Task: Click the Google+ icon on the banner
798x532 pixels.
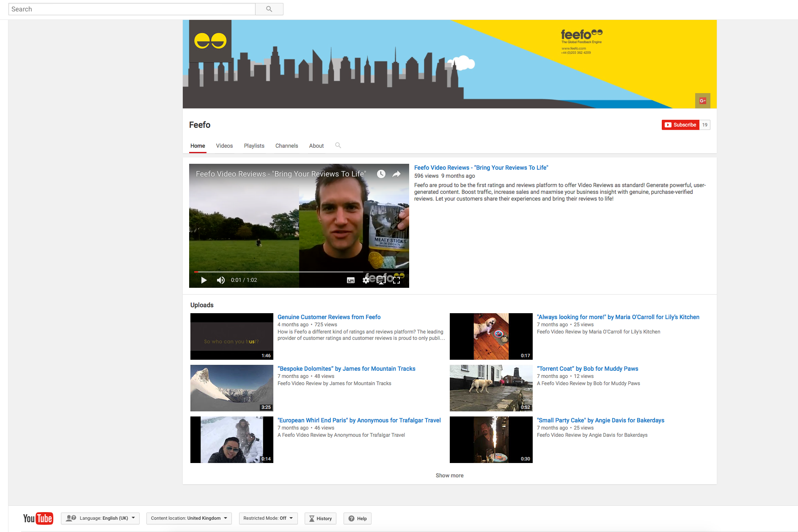Action: coord(703,101)
